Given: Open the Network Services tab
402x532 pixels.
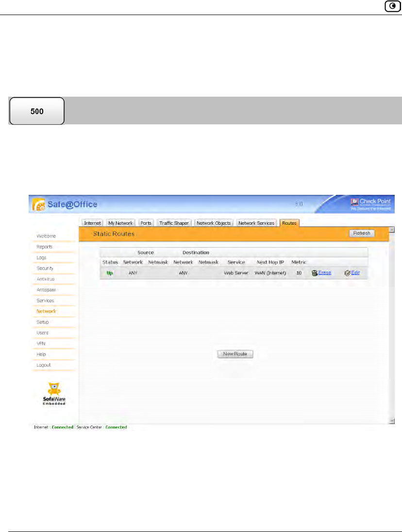Looking at the screenshot, I should click(x=256, y=223).
